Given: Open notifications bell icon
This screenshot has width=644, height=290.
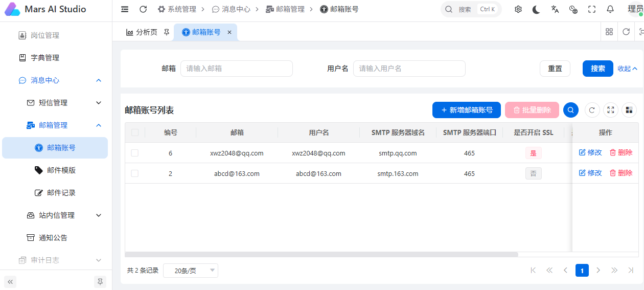Looking at the screenshot, I should (x=610, y=9).
